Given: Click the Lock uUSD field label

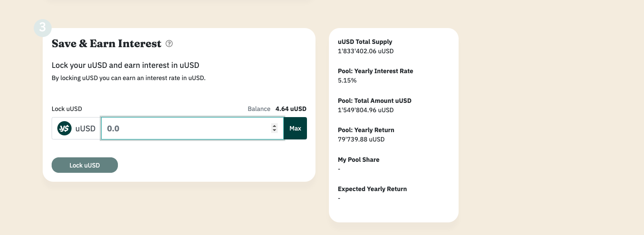Looking at the screenshot, I should [x=66, y=109].
